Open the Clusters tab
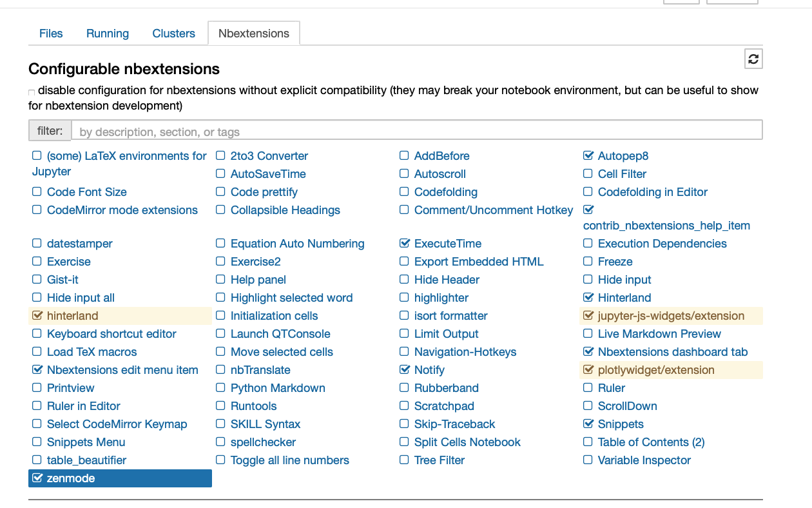This screenshot has width=812, height=508. (173, 34)
